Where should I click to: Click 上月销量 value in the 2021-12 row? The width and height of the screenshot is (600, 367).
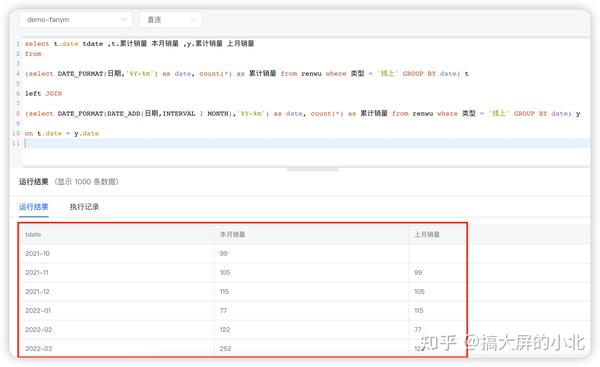(419, 292)
